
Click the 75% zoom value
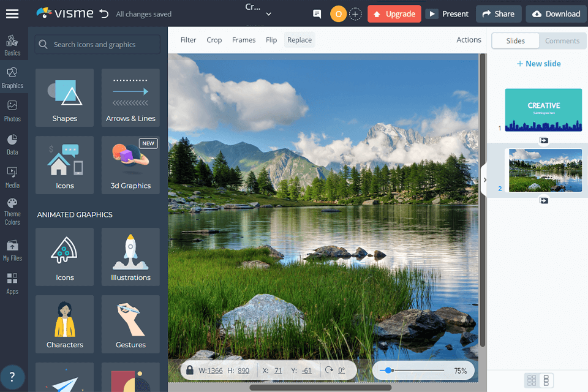pyautogui.click(x=460, y=371)
